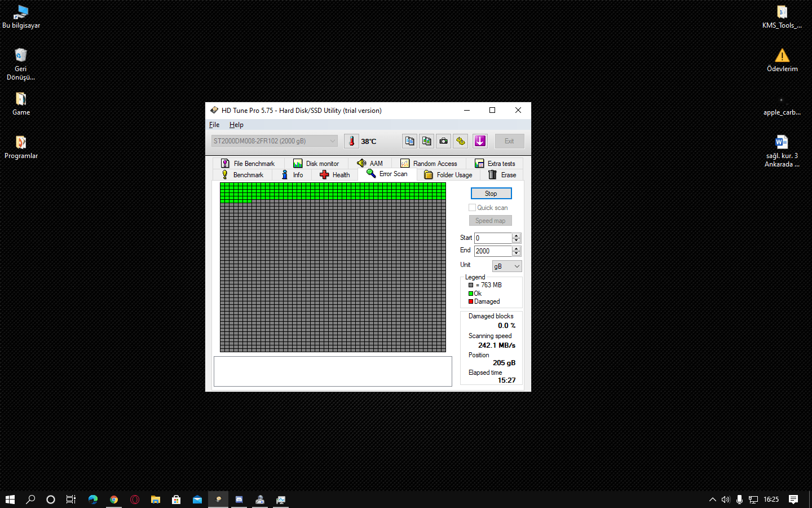812x508 pixels.
Task: Open File Explorer from taskbar
Action: [156, 500]
